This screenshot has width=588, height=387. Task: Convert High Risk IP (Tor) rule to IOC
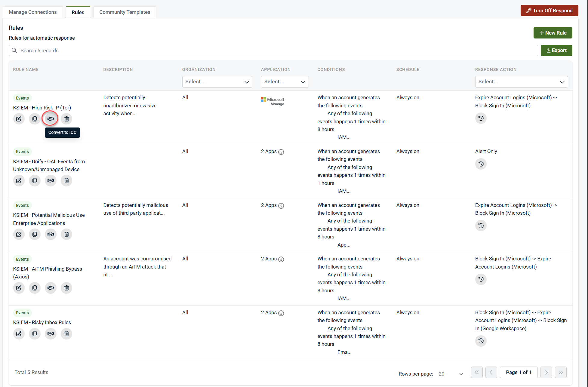click(51, 119)
